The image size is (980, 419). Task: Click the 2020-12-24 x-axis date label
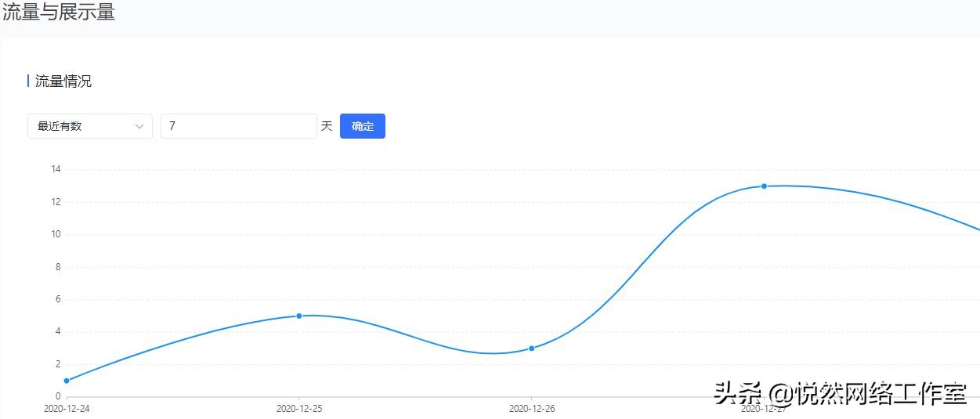67,409
